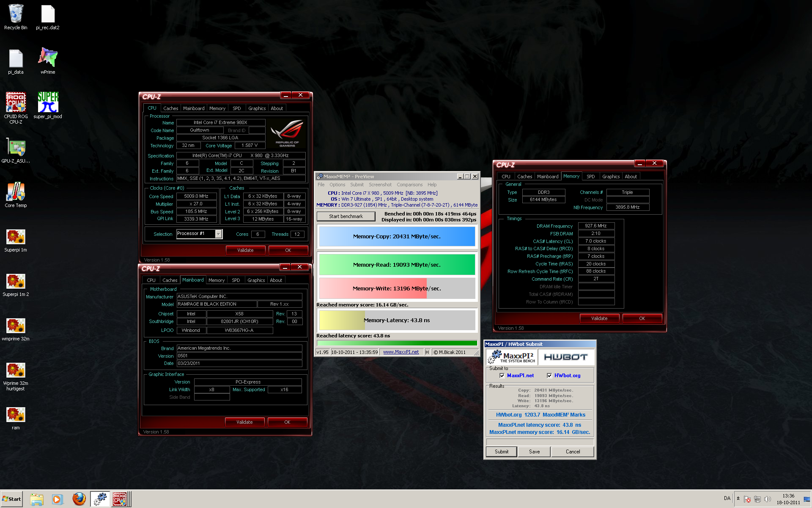Switch to ROG CPU-Z taskbar button
812x508 pixels.
click(120, 499)
